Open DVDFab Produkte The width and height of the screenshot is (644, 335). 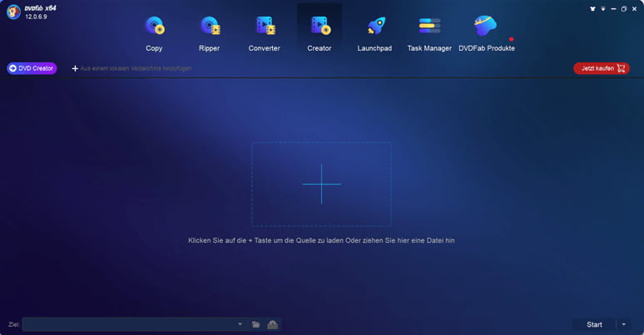point(486,34)
